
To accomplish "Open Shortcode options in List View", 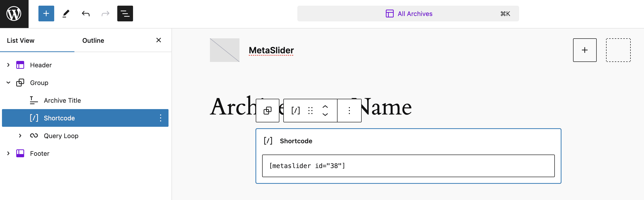I will (x=160, y=118).
